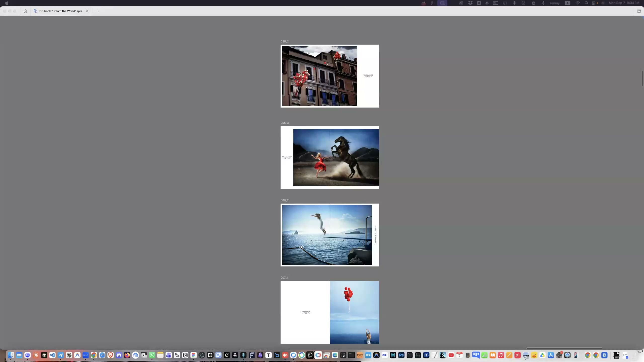This screenshot has width=644, height=362.
Task: Open ChatGPT menu bar icon
Action: pos(461,3)
